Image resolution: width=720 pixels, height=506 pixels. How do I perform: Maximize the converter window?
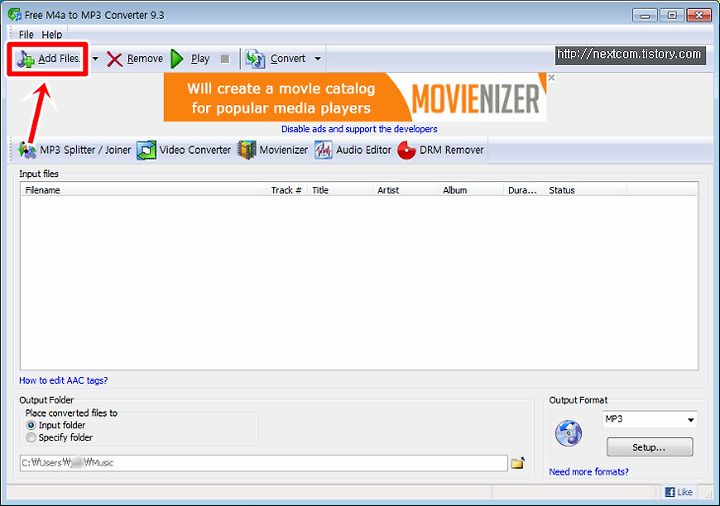(672, 16)
